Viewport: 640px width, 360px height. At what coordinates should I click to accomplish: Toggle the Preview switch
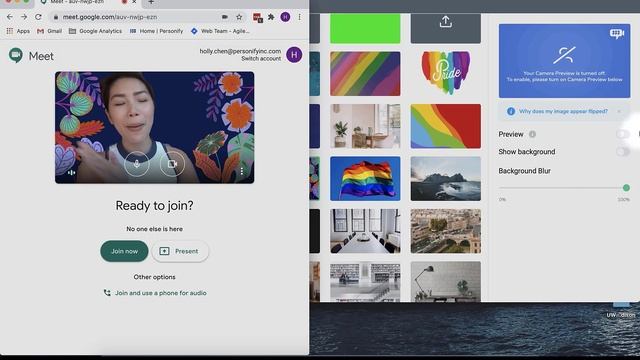point(622,134)
